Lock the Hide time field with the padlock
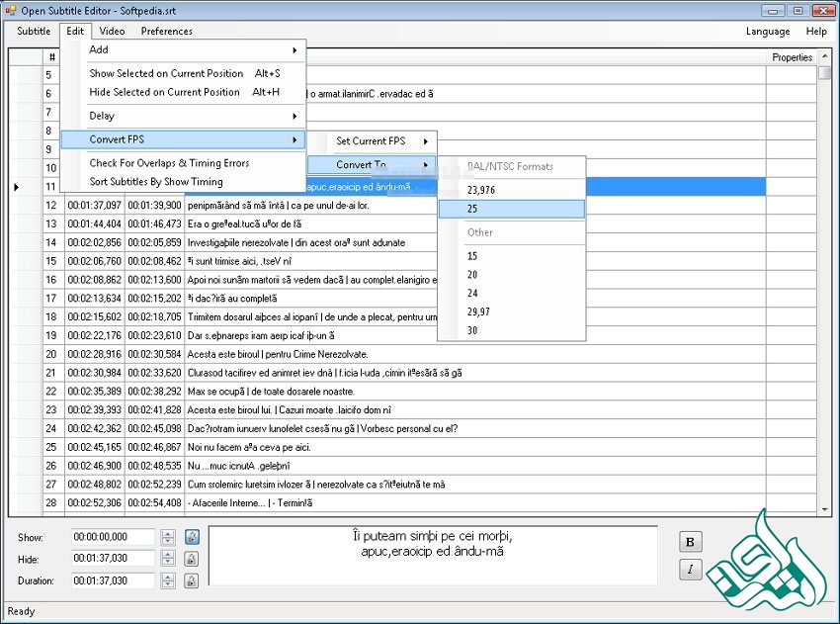840x624 pixels. click(191, 558)
